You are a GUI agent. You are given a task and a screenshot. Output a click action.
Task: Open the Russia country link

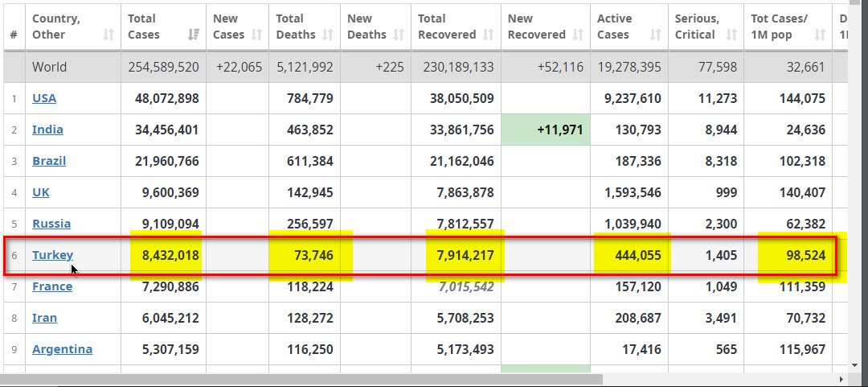[51, 224]
